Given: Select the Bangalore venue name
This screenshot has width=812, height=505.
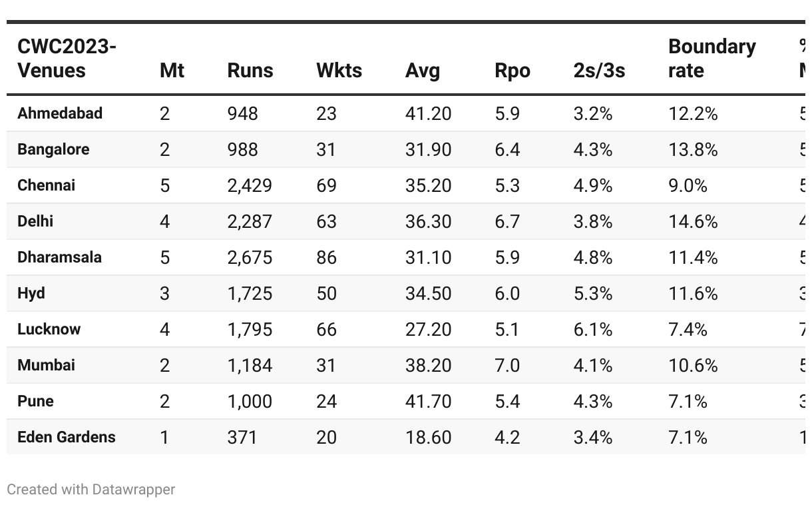Looking at the screenshot, I should (53, 149).
